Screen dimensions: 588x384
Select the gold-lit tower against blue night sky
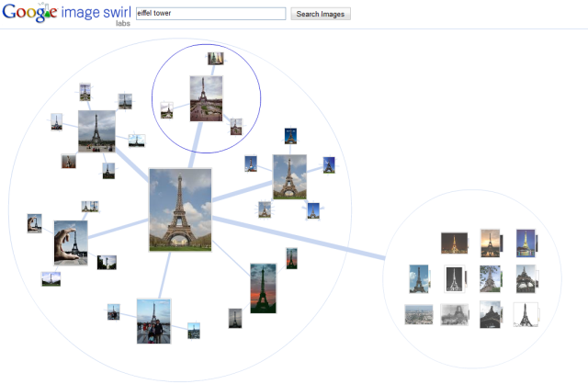[x=526, y=243]
